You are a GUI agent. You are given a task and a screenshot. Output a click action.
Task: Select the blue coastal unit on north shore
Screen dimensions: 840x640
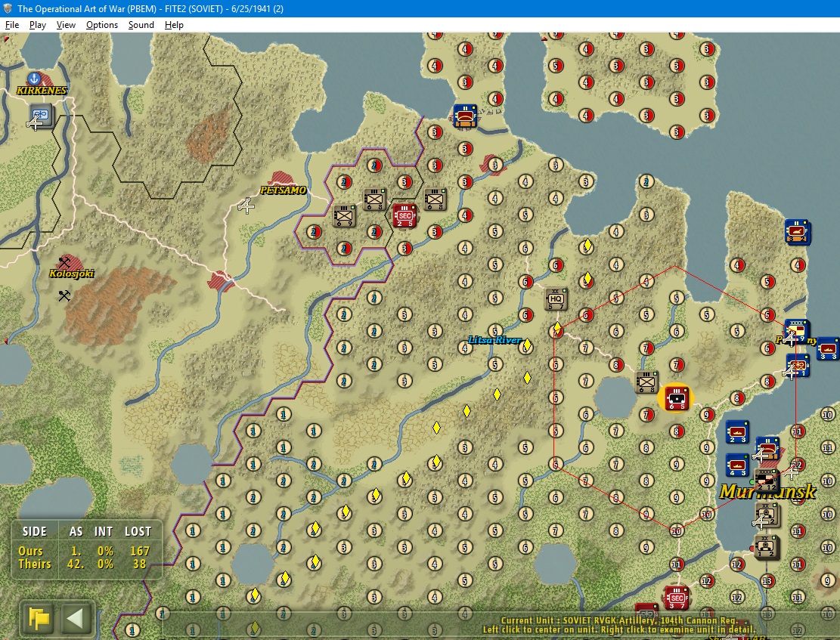[465, 116]
